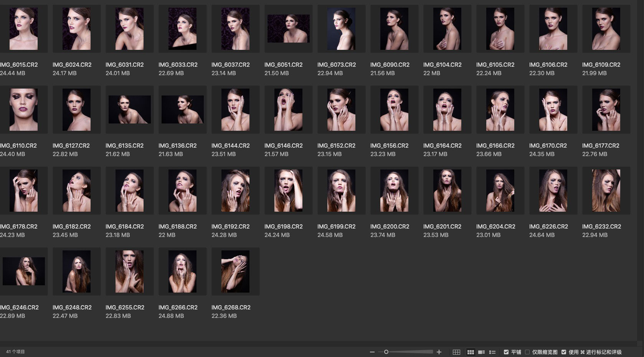Toggle the 进行标记和评级 checkbox
Viewport: 644px width, 357px height.
click(x=564, y=352)
